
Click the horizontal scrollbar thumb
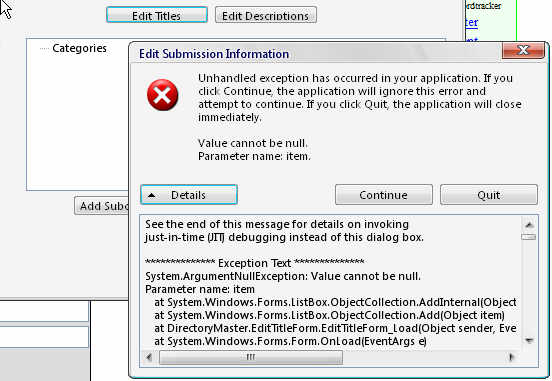(x=251, y=357)
